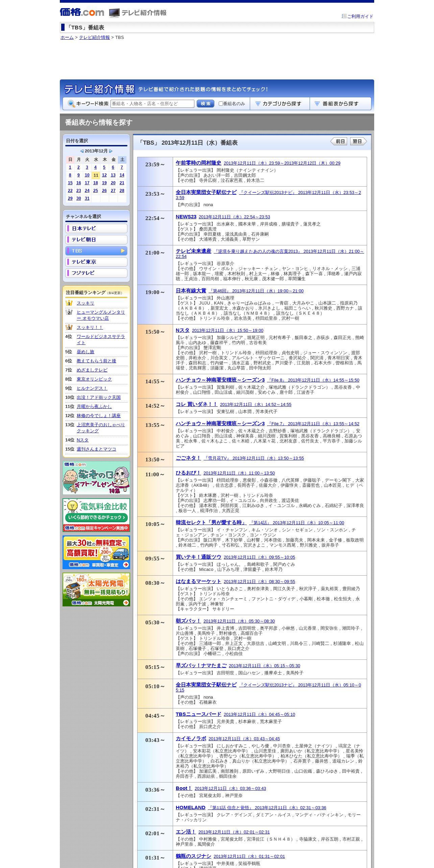This screenshot has width=434, height=868.
Task: Choose the テレビ朝日 channel
Action: pyautogui.click(x=96, y=240)
